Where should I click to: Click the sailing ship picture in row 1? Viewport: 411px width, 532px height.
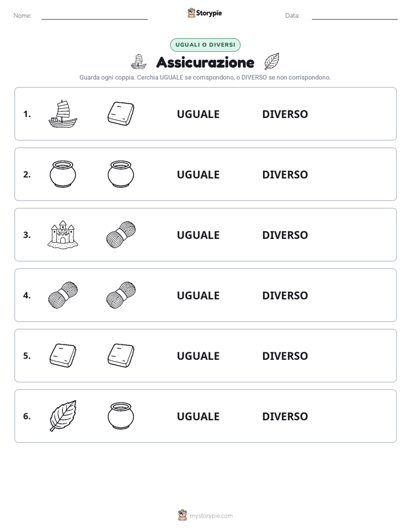tap(63, 114)
